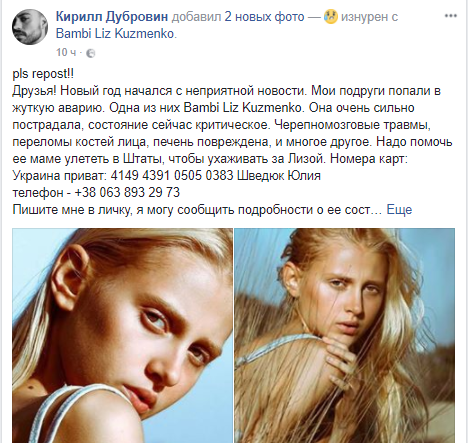Click the public audience globe icon
Image resolution: width=468 pixels, height=443 pixels.
(x=90, y=53)
